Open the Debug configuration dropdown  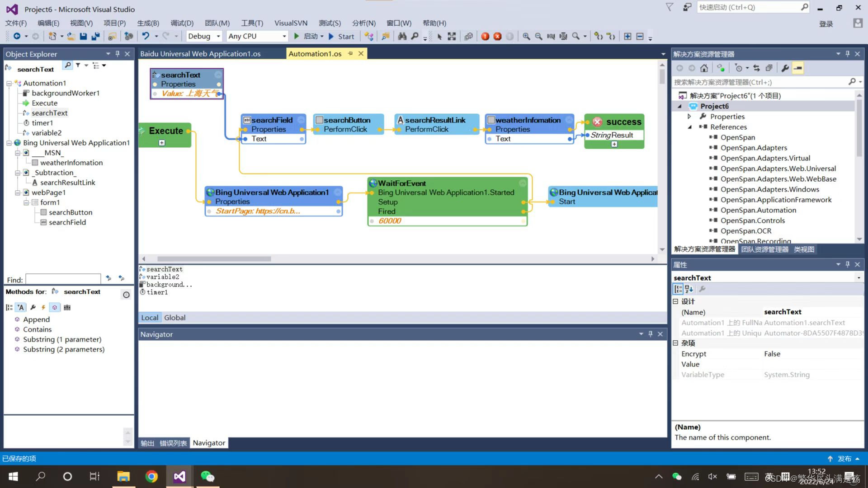point(218,36)
